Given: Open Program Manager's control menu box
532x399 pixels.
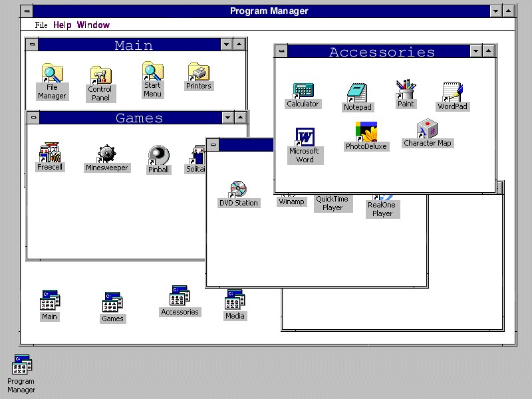Looking at the screenshot, I should [x=27, y=11].
